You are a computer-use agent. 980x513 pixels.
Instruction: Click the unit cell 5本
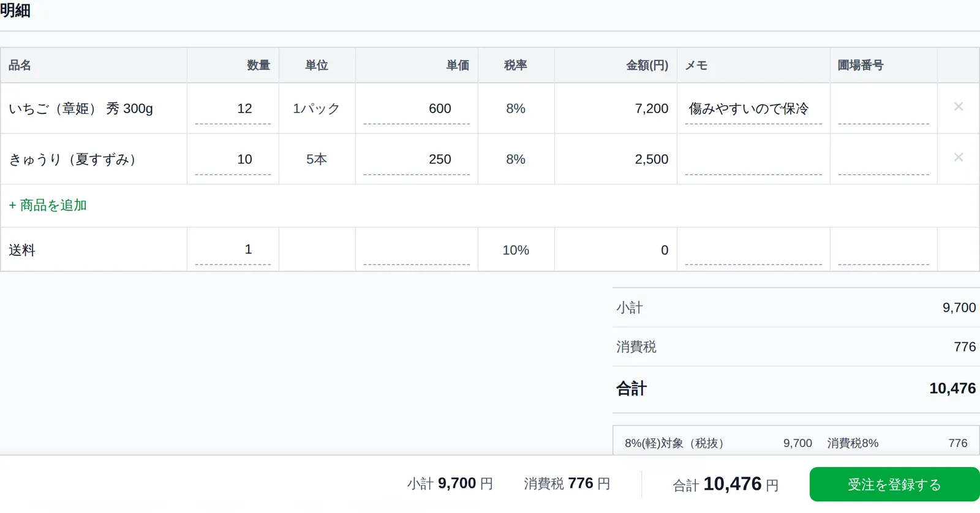pos(317,159)
